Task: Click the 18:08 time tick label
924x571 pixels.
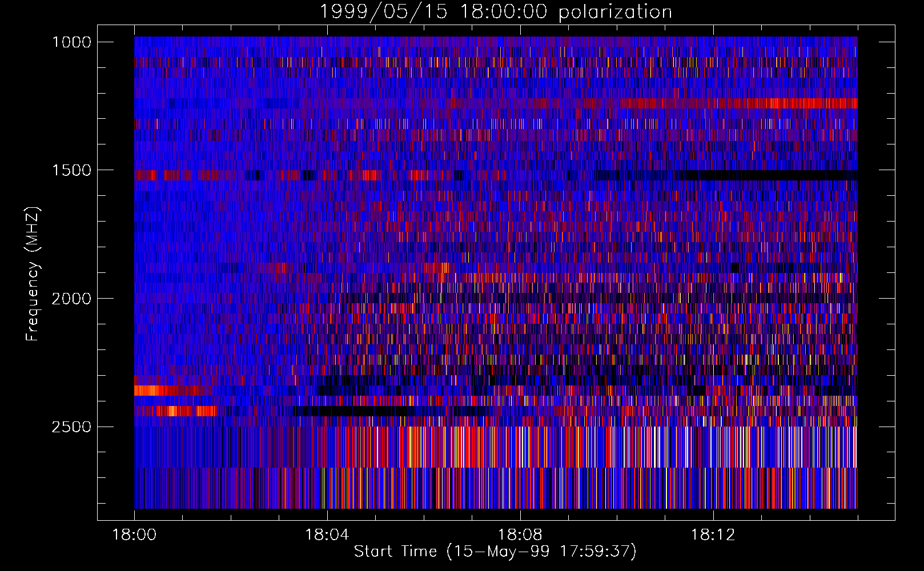Action: point(520,535)
